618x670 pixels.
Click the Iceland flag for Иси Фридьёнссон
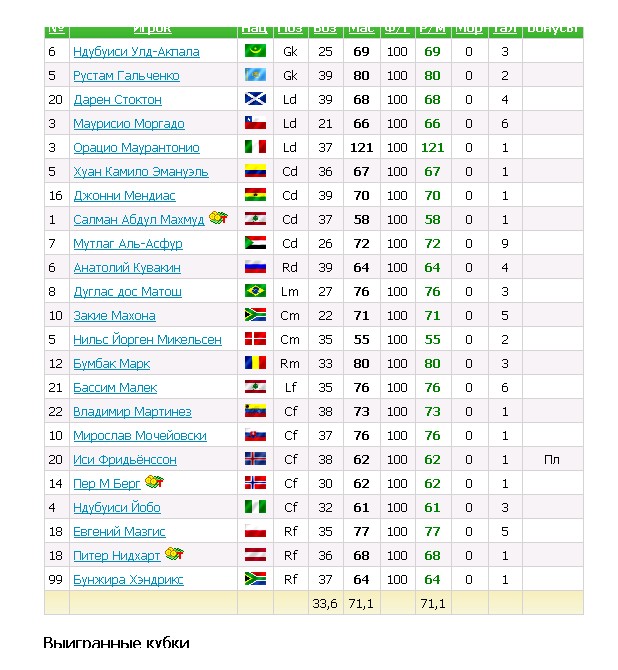(255, 459)
